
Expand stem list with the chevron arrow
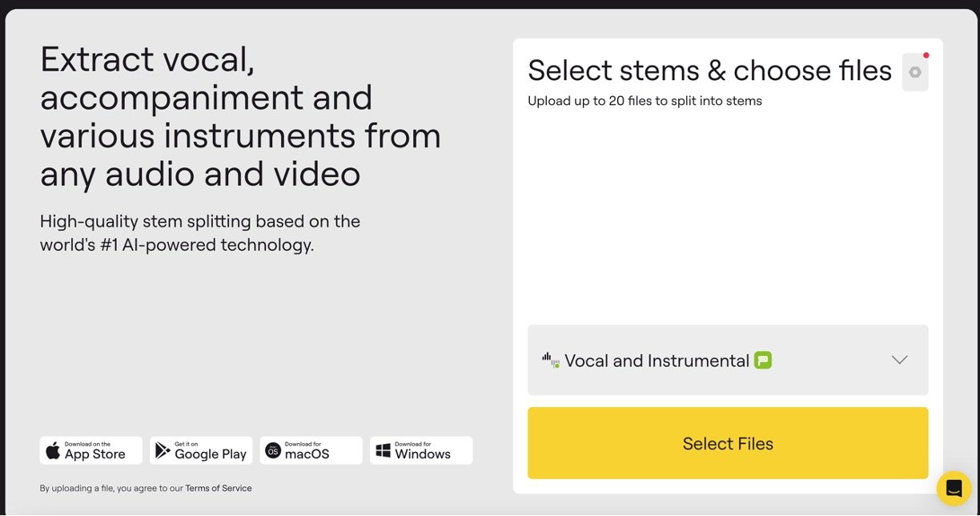pyautogui.click(x=899, y=360)
